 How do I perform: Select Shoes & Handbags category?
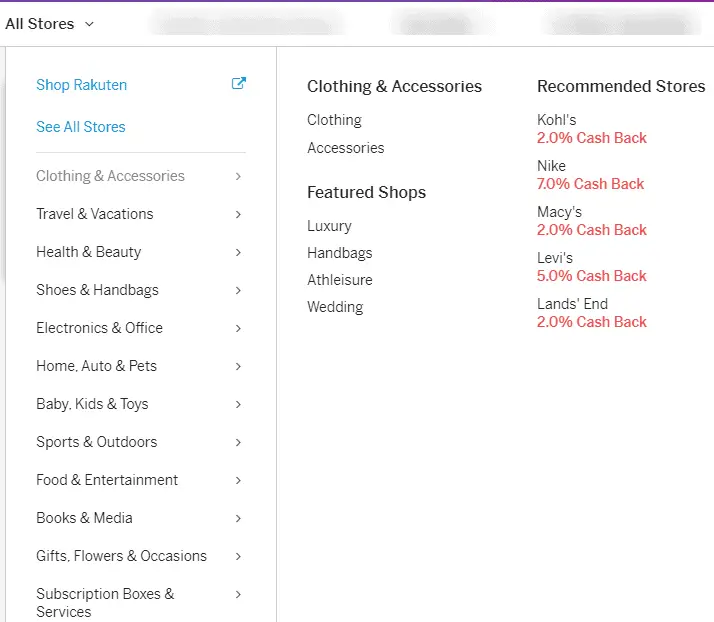[x=97, y=290]
